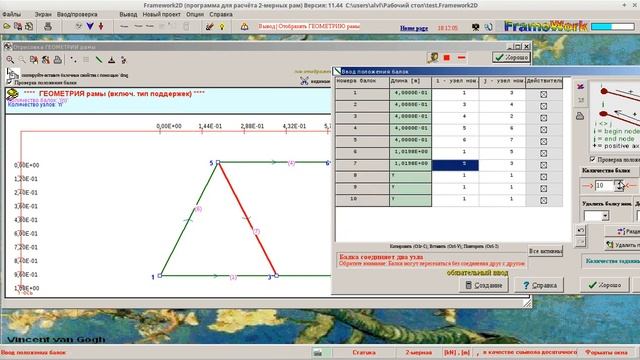Click the zoom-in magnifier in geometry window

pyautogui.click(x=10, y=60)
